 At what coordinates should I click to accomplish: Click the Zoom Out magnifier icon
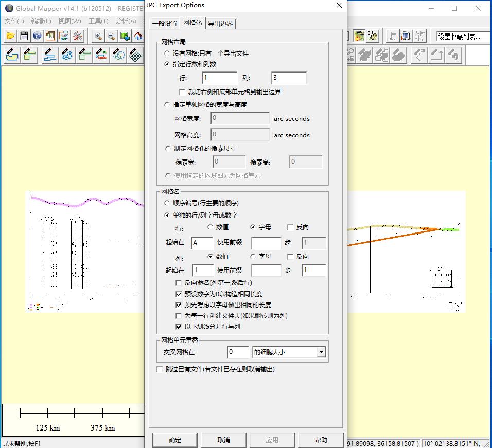tap(111, 36)
